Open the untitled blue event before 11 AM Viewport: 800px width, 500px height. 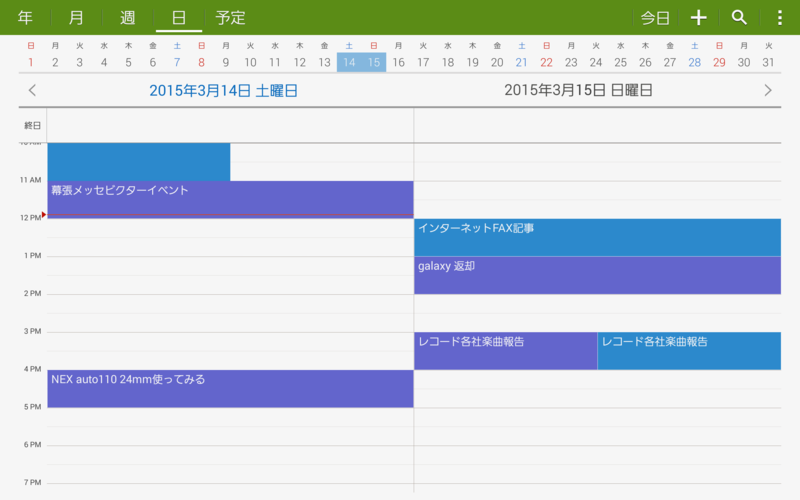[x=139, y=162]
